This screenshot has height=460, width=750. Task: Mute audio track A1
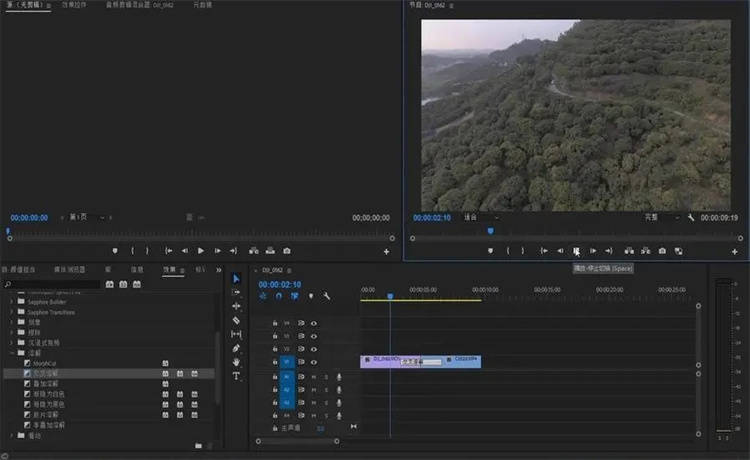(314, 377)
